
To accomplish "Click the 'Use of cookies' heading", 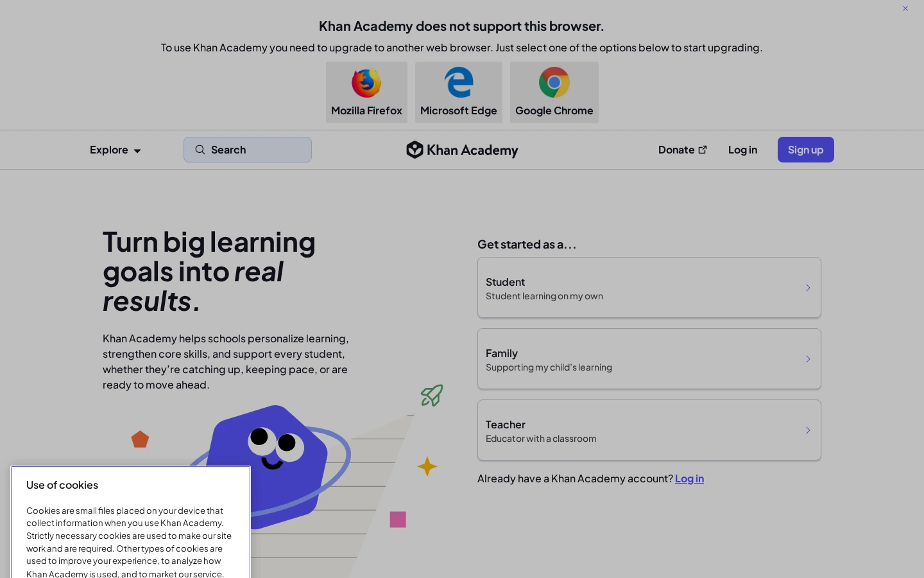I will pyautogui.click(x=62, y=485).
